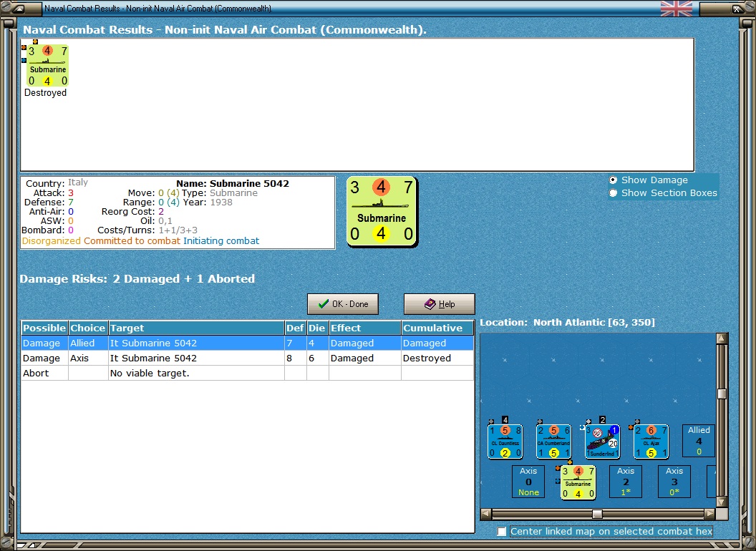Click the Axis 3 section box
Viewport: 756px width, 551px height.
point(674,482)
